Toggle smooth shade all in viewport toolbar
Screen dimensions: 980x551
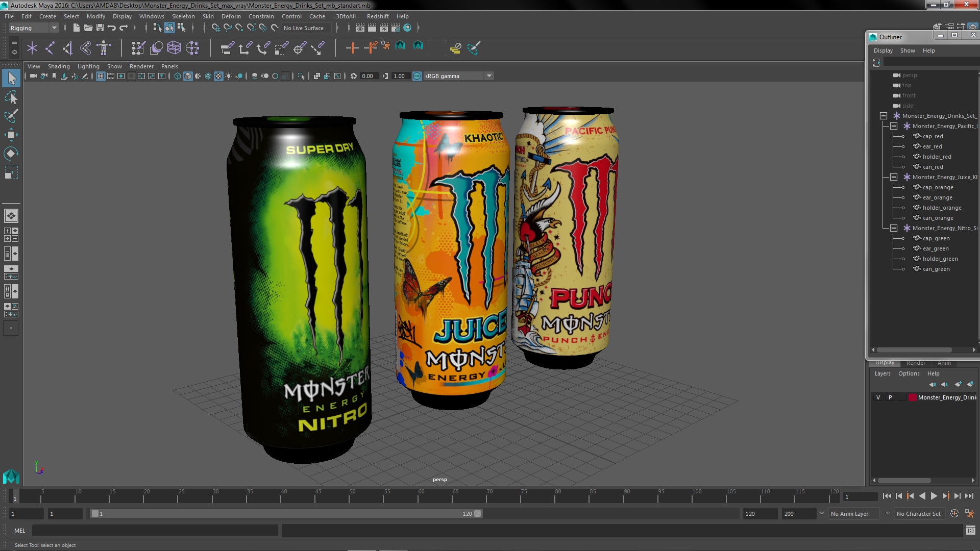(x=188, y=76)
